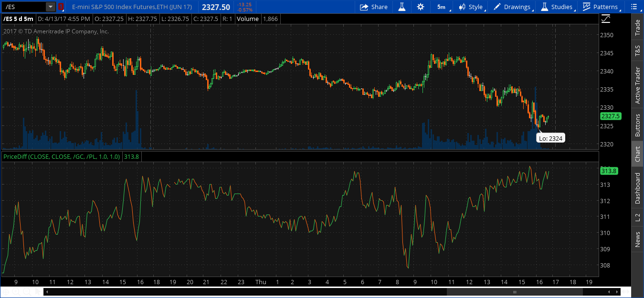The image size is (644, 298).
Task: Click the PriceDiff study label
Action: (62, 156)
